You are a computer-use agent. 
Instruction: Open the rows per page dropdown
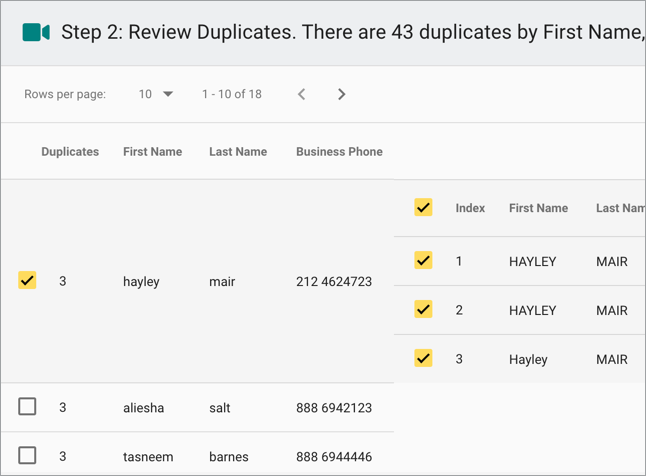(x=156, y=94)
